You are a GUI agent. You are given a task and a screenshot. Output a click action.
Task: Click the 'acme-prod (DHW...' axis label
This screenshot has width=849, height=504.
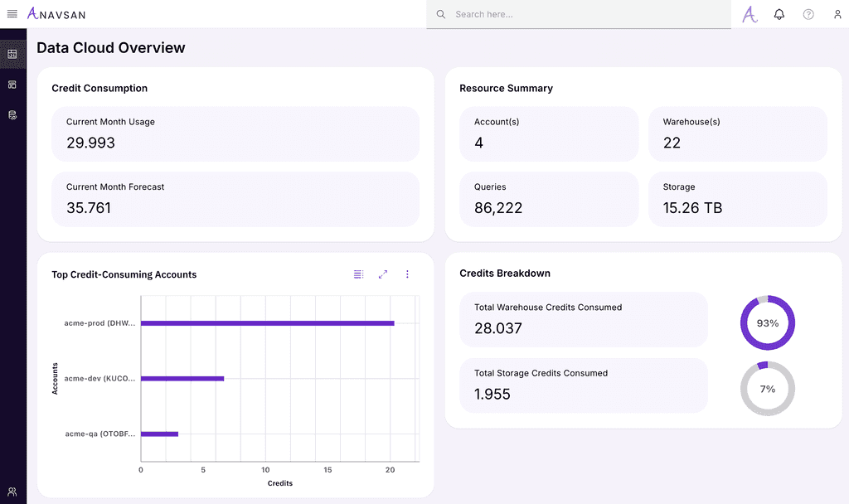(x=99, y=323)
